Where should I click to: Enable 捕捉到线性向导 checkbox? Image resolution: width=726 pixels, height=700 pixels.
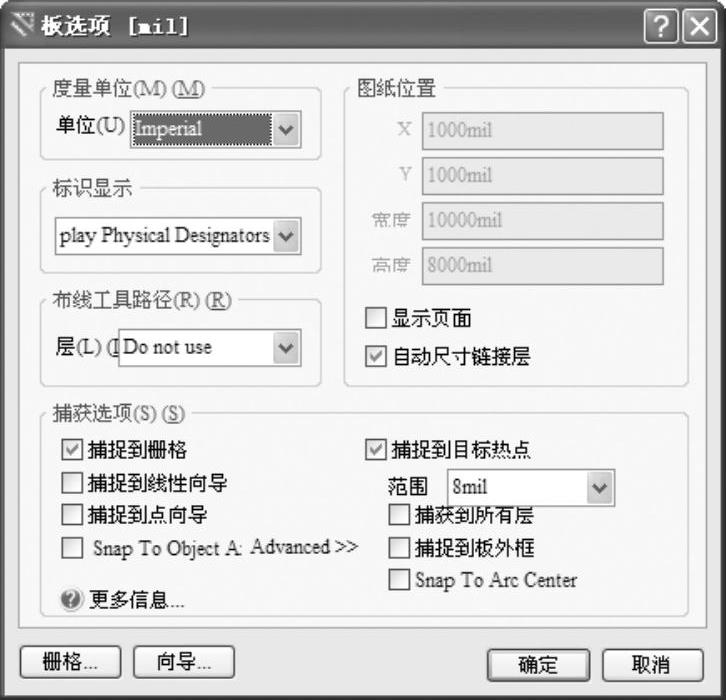72,483
